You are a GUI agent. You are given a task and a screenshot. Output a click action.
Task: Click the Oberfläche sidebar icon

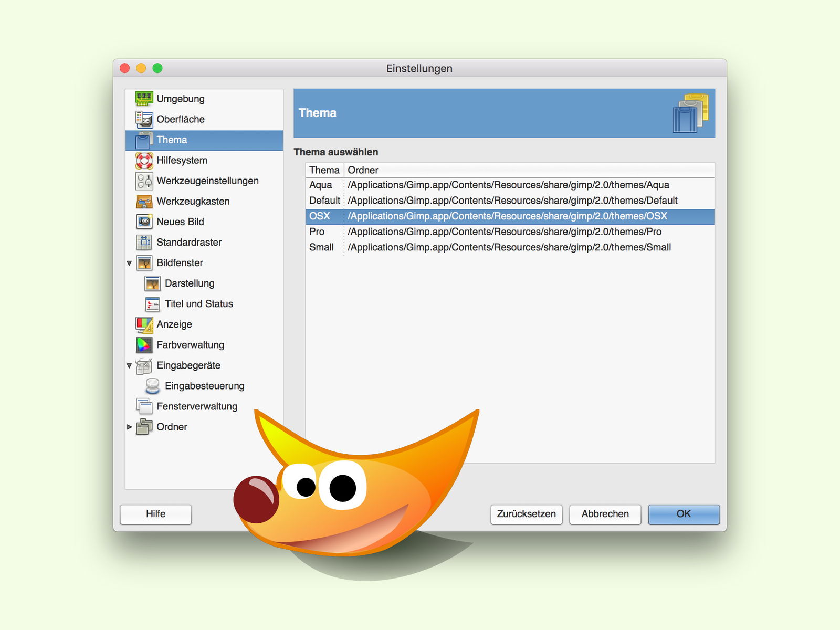click(x=144, y=119)
